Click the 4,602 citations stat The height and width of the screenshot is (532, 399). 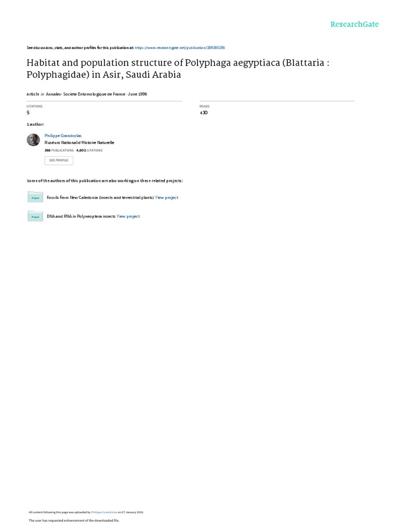tap(89, 150)
